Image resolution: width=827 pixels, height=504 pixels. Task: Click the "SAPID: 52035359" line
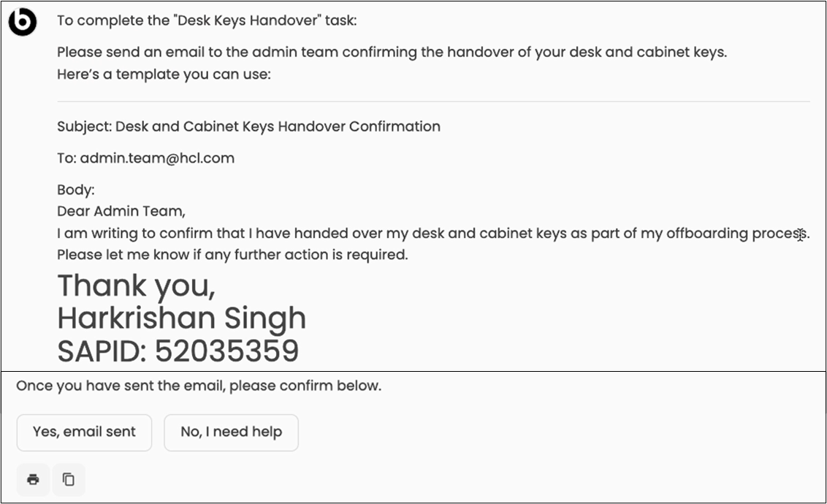pos(178,351)
